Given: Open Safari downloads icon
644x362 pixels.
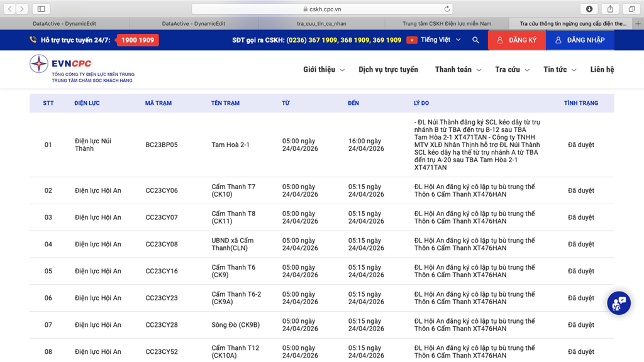Looking at the screenshot, I should tap(589, 9).
